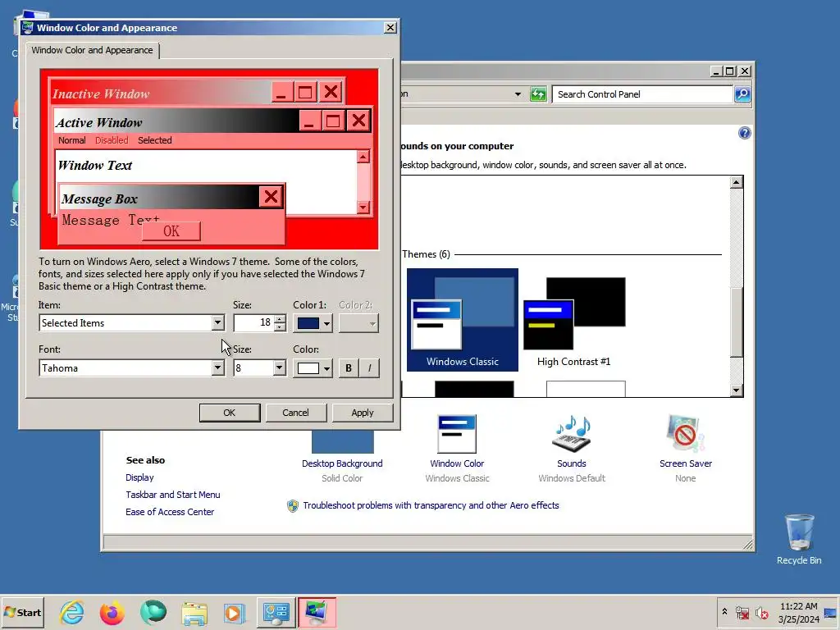Screen dimensions: 840x630
Task: Click the themes list scroll down arrow
Action: point(736,390)
